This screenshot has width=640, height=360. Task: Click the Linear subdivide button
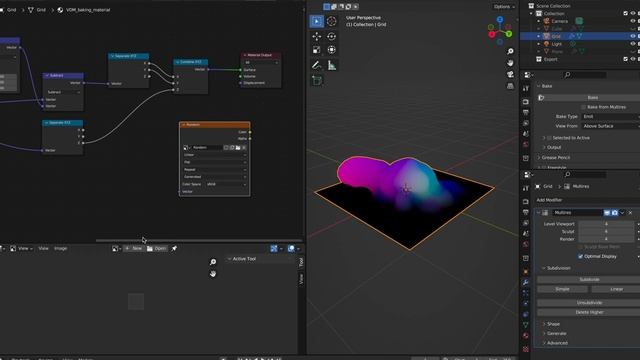[616, 289]
